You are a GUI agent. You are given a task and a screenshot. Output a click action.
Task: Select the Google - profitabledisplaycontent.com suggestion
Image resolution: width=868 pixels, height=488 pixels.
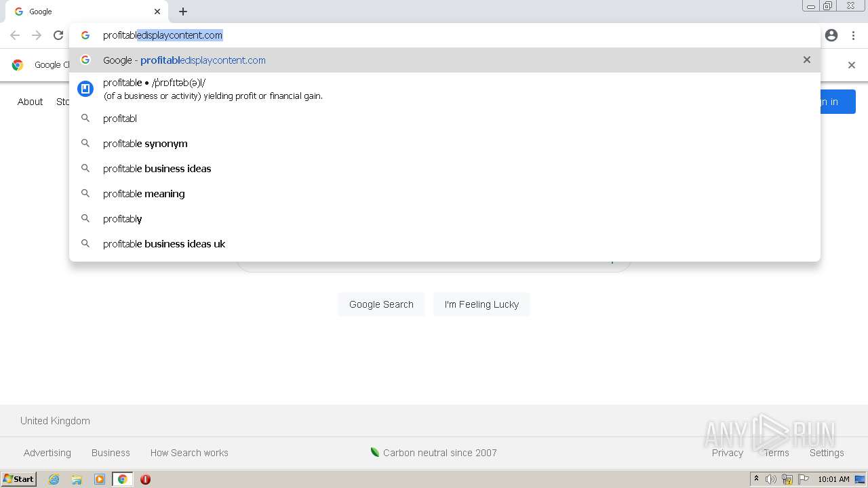click(x=445, y=60)
